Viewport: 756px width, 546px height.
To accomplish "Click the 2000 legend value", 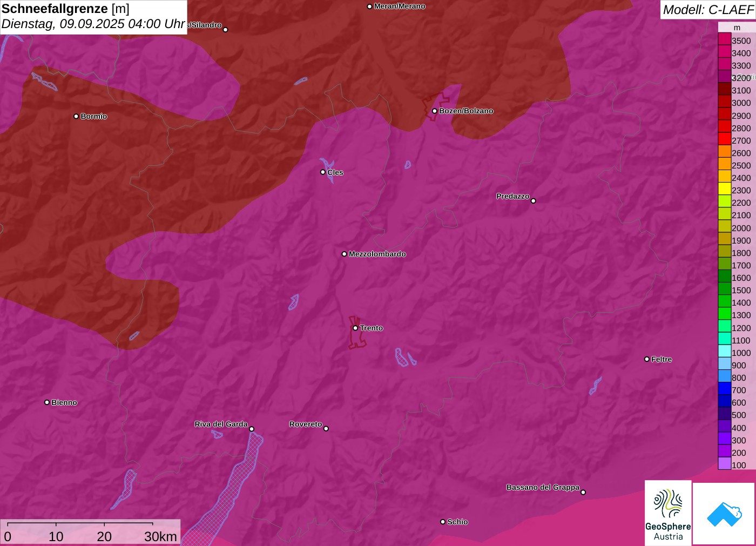I will click(741, 228).
